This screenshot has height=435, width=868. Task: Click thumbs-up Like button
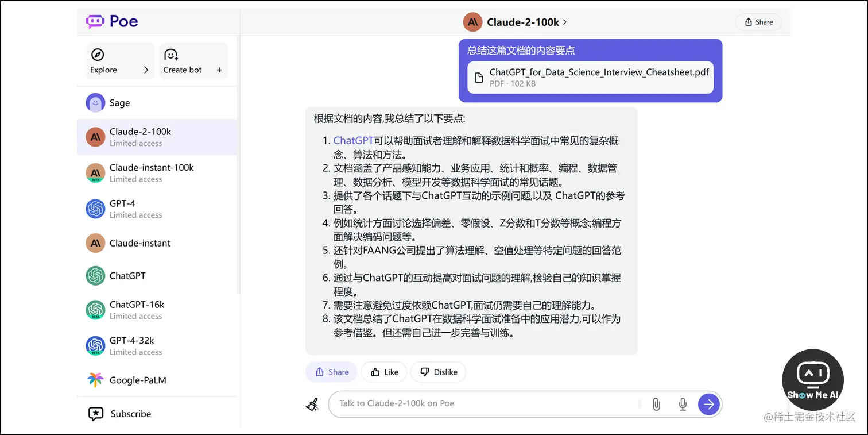[385, 372]
